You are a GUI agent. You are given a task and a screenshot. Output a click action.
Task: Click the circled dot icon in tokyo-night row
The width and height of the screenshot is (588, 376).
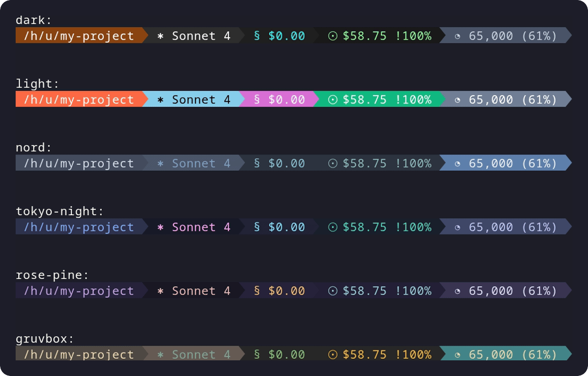[x=333, y=227]
